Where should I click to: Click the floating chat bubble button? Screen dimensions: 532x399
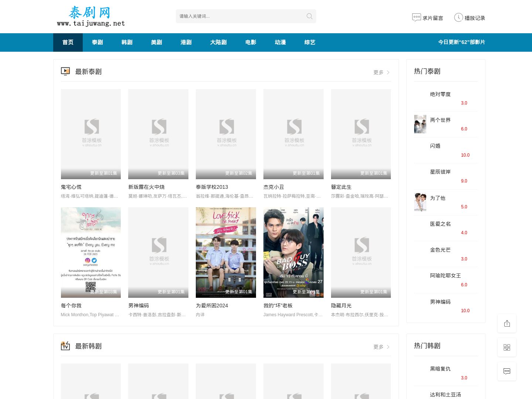pyautogui.click(x=507, y=371)
